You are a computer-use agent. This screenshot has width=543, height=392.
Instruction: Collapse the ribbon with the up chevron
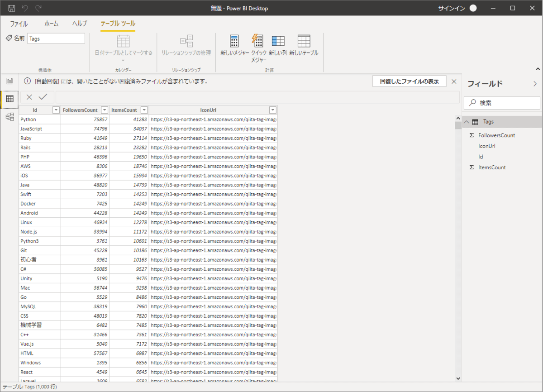pos(538,69)
